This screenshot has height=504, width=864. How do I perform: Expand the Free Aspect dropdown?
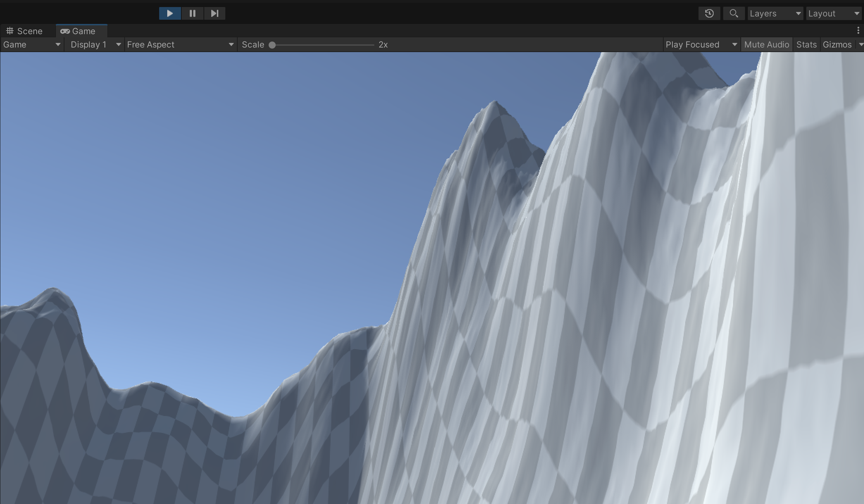point(180,45)
